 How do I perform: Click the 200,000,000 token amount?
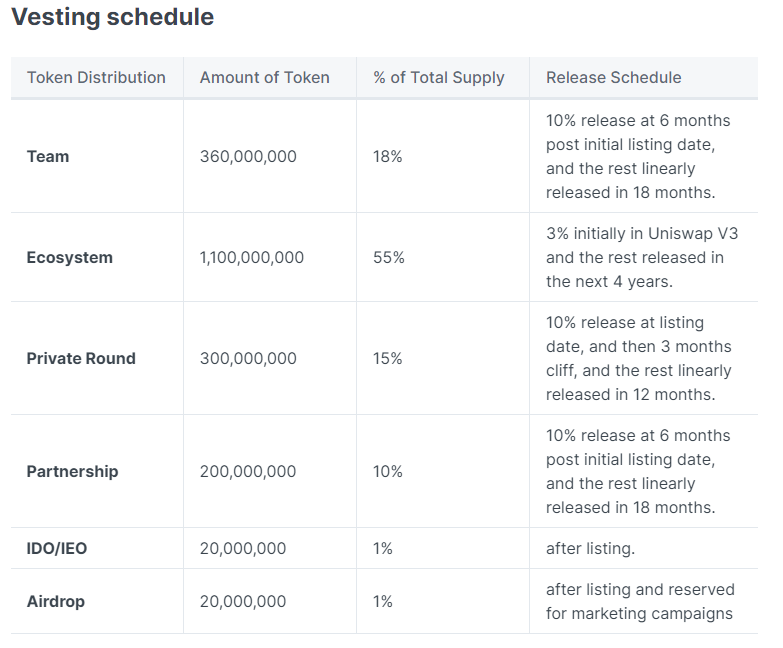click(248, 471)
